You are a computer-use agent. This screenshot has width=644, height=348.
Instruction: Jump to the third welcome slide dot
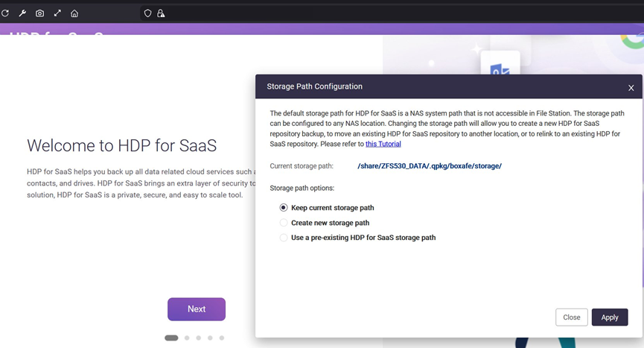tap(199, 338)
